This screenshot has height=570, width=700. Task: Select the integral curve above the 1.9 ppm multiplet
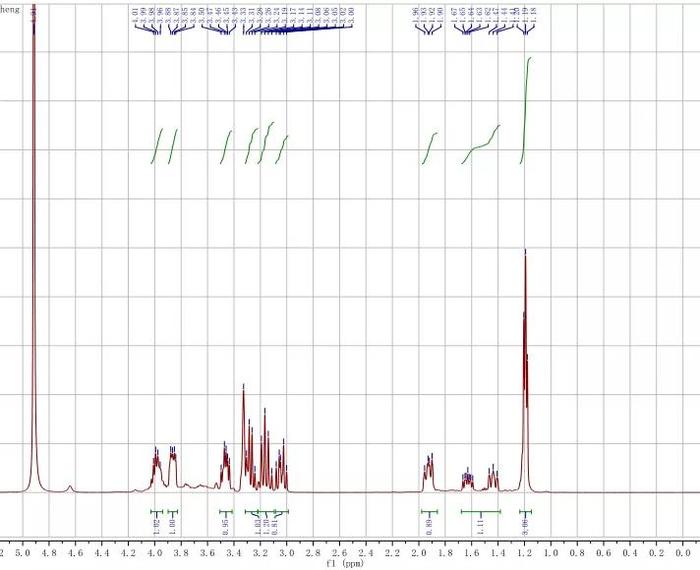point(429,149)
